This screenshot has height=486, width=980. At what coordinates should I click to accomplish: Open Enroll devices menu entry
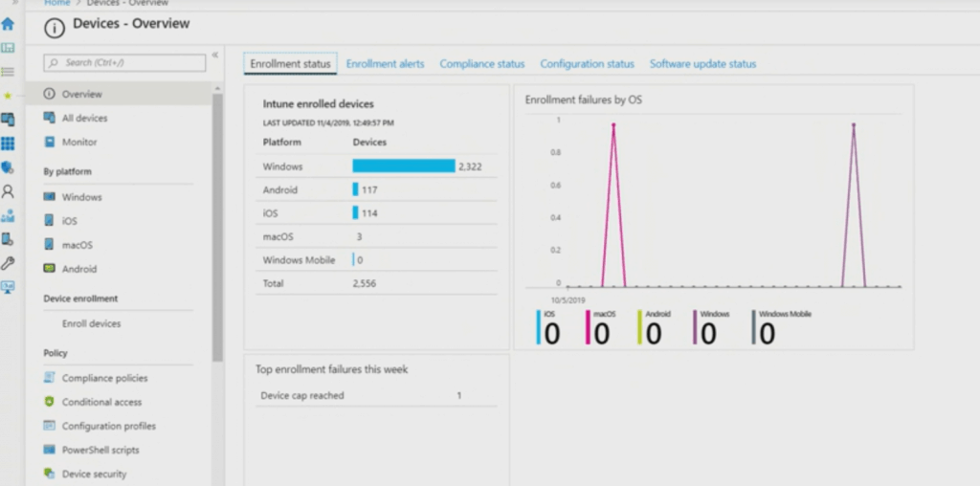91,323
